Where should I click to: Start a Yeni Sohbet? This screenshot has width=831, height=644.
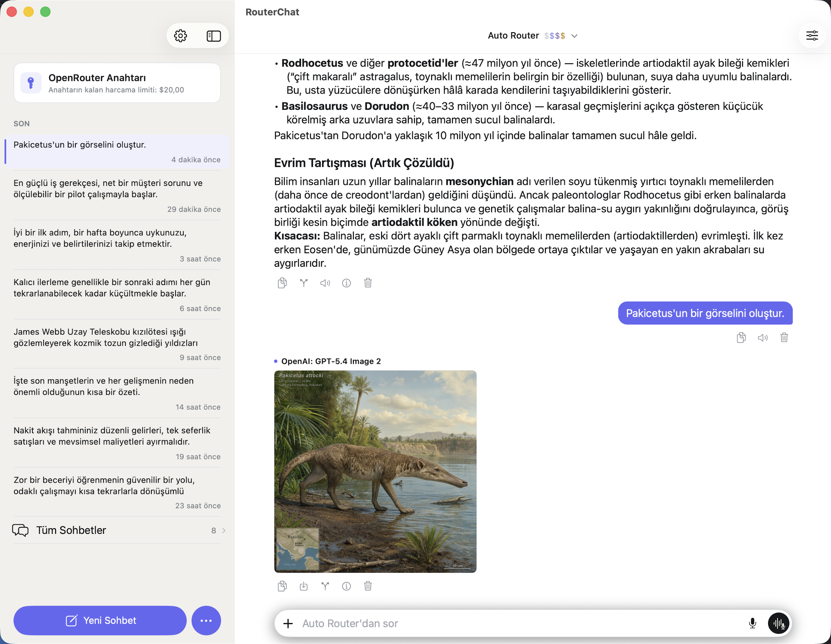[x=100, y=621]
